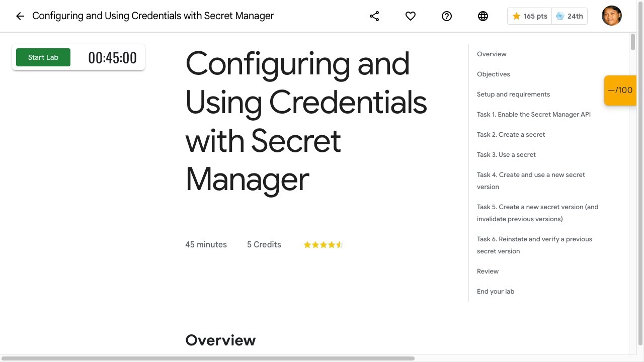Open help via the question mark icon
644x362 pixels.
[447, 16]
